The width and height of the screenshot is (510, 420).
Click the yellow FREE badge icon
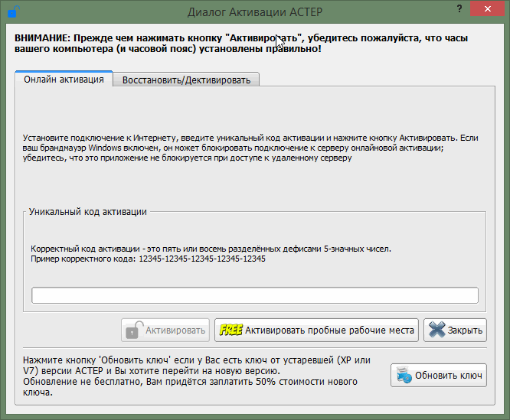pyautogui.click(x=231, y=330)
